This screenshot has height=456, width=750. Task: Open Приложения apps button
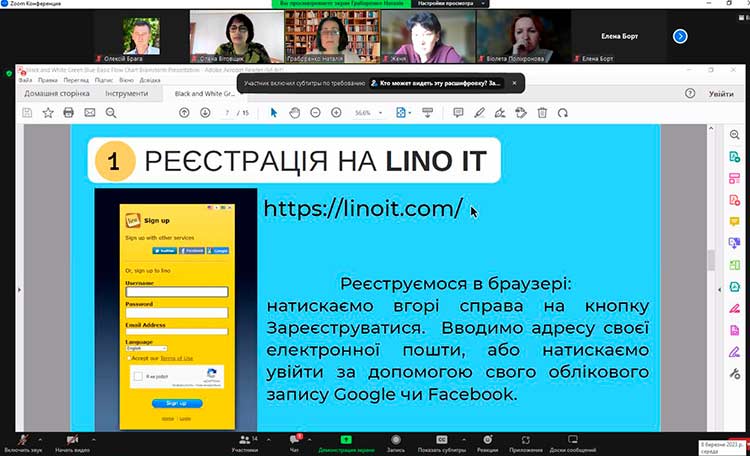(526, 444)
